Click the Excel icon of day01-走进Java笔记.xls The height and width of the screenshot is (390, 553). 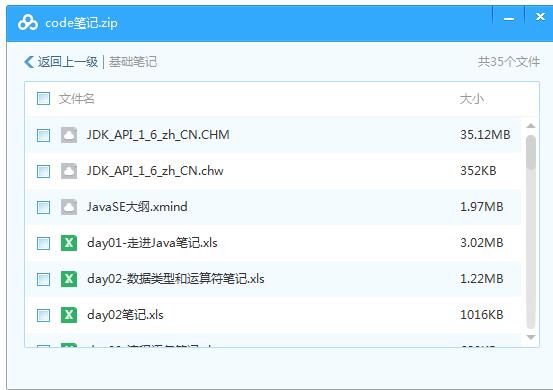point(69,243)
